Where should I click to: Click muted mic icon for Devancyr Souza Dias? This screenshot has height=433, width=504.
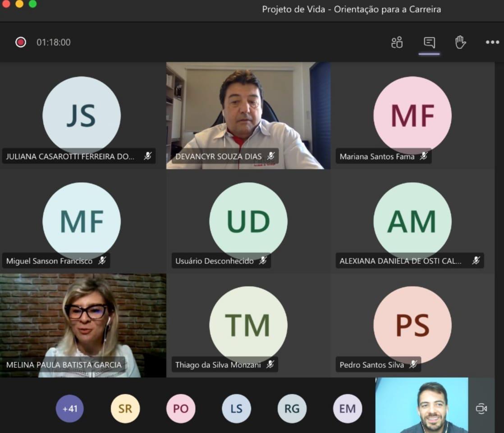pos(270,157)
